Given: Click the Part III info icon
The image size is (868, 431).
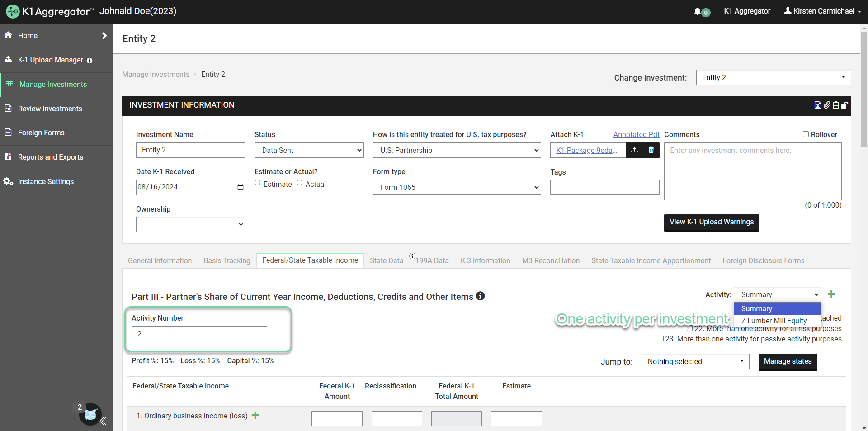Looking at the screenshot, I should [x=480, y=296].
